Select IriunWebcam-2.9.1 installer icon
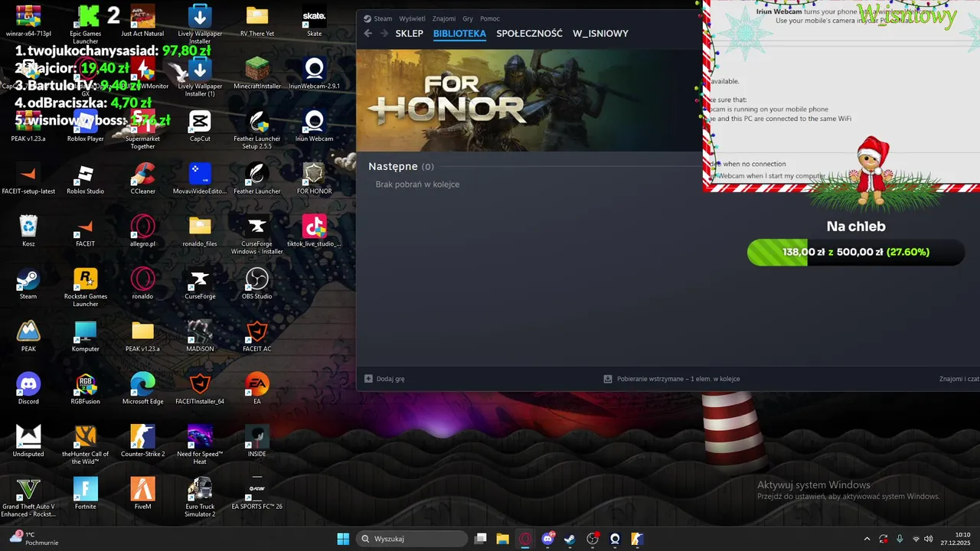This screenshot has width=980, height=551. (315, 73)
